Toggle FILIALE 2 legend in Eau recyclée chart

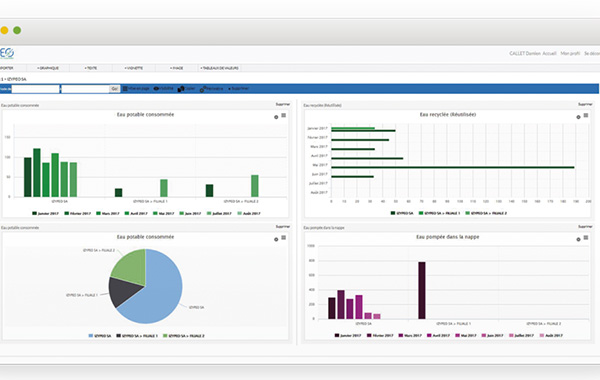486,213
